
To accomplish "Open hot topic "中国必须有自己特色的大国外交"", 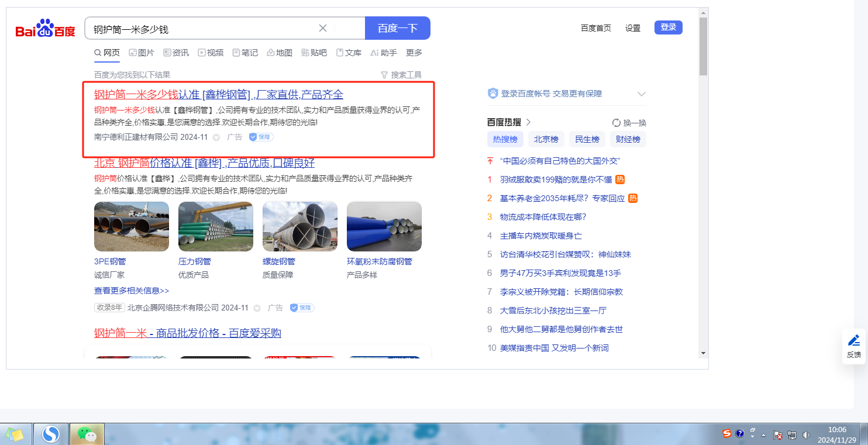I will (x=560, y=161).
